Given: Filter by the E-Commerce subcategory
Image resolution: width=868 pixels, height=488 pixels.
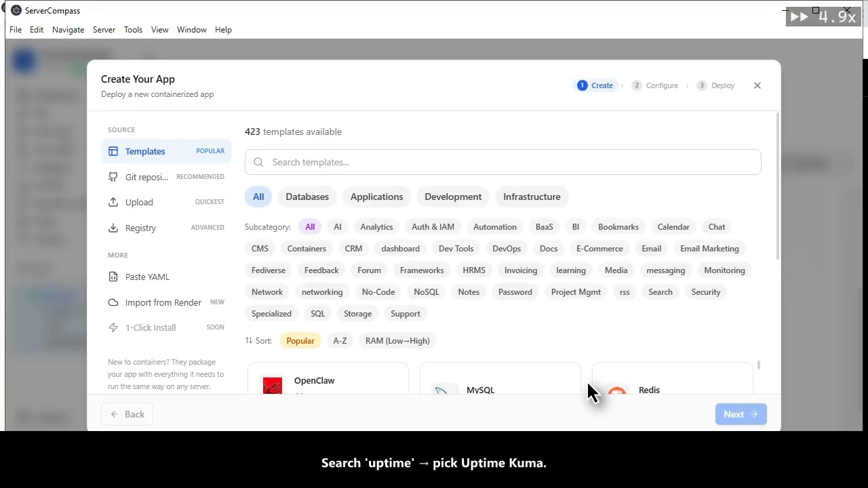Looking at the screenshot, I should click(x=599, y=249).
